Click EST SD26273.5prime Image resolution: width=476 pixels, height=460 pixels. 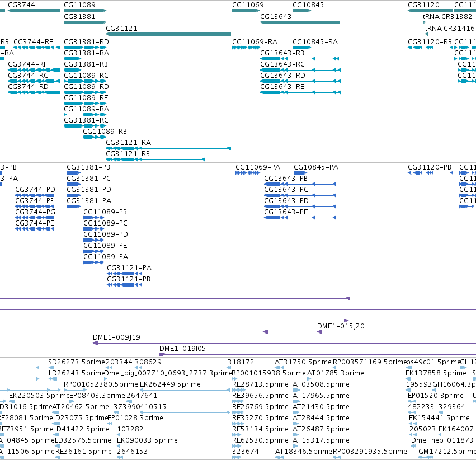(51, 368)
